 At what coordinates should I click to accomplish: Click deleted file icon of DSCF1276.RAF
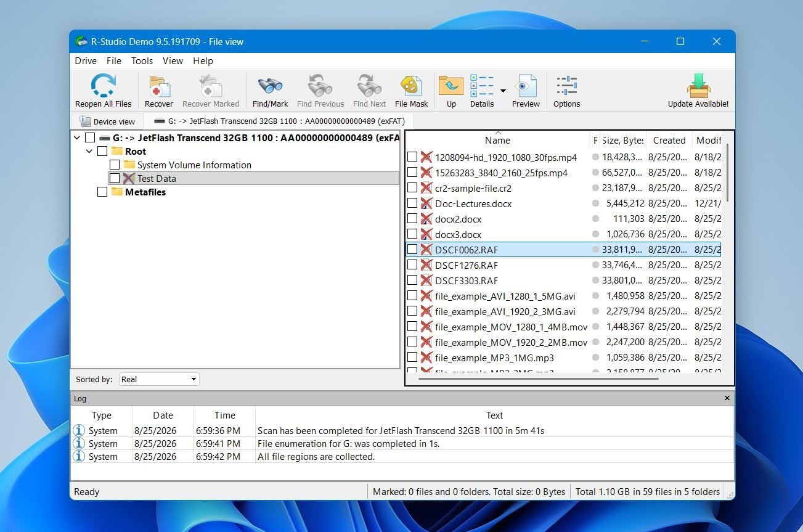[426, 265]
